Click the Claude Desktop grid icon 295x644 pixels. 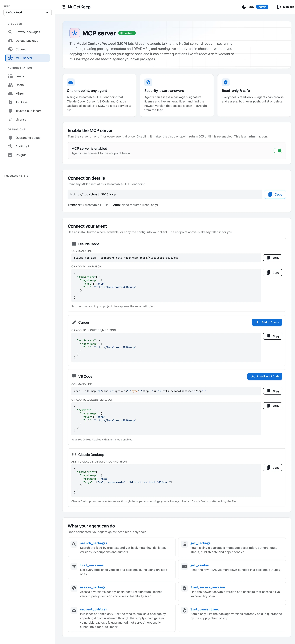(74, 455)
